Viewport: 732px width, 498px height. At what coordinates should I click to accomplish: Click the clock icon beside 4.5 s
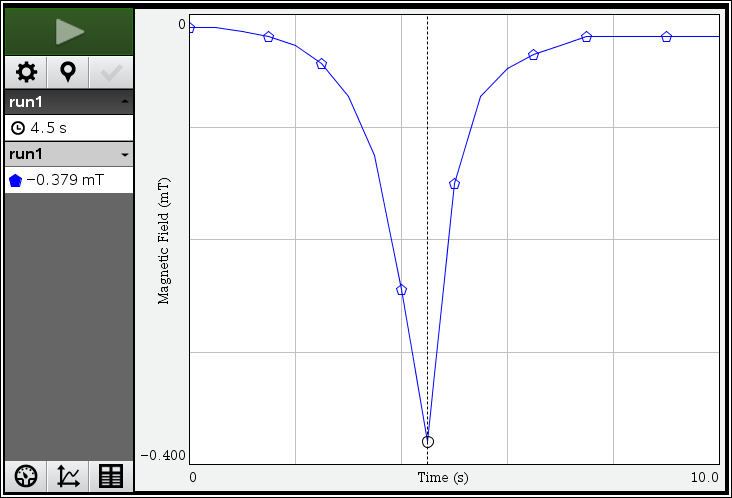tap(17, 128)
